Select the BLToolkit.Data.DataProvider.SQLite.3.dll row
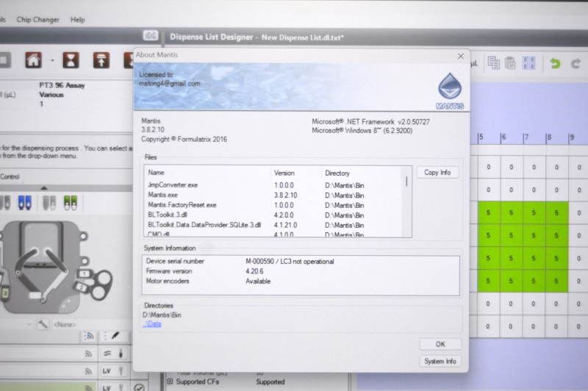 pyautogui.click(x=273, y=225)
